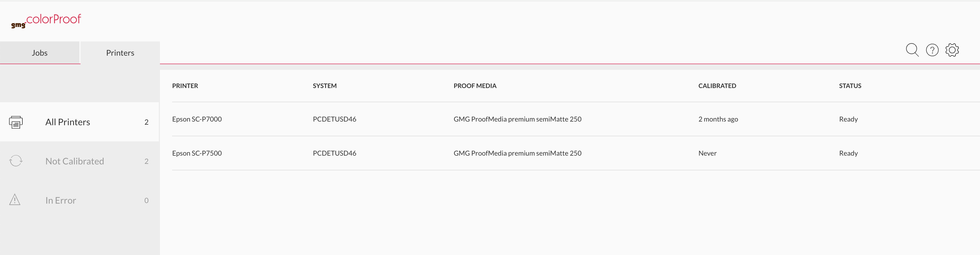
Task: Open the search magnifier icon
Action: [912, 50]
